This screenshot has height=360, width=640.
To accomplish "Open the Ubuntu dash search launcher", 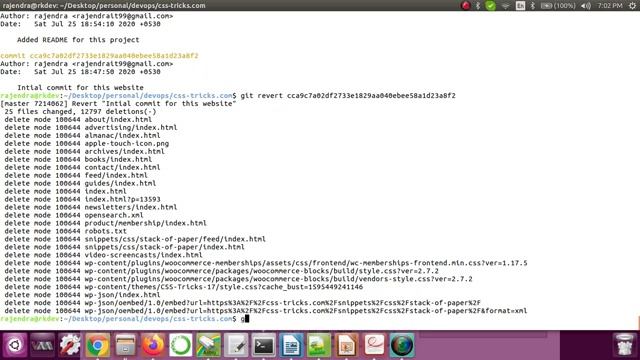I will 15,345.
